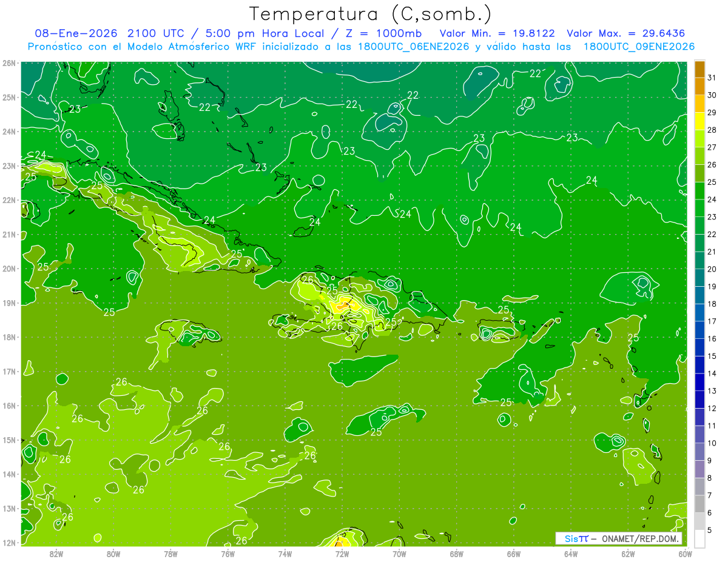This screenshot has width=728, height=562.
Task: Click the "76W" longitude axis label
Action: pos(227,554)
